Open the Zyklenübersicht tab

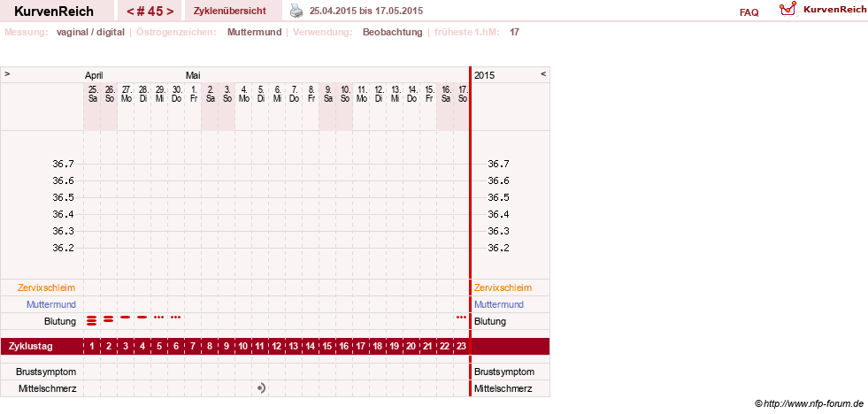[x=230, y=11]
